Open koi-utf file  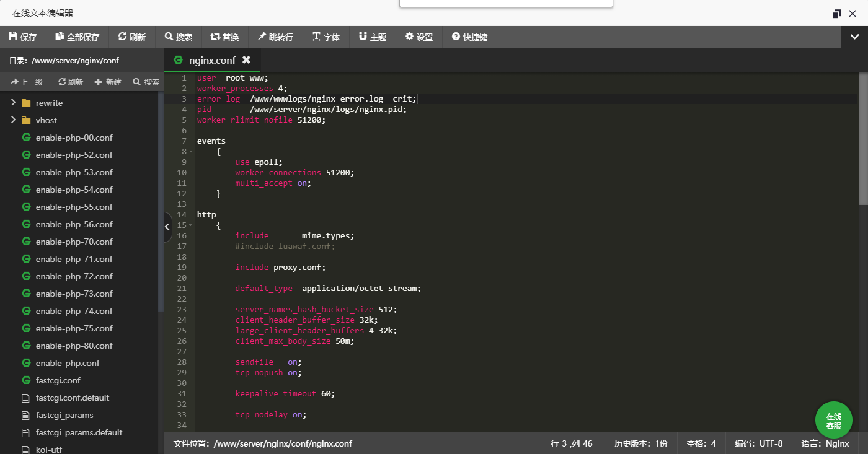click(x=48, y=450)
